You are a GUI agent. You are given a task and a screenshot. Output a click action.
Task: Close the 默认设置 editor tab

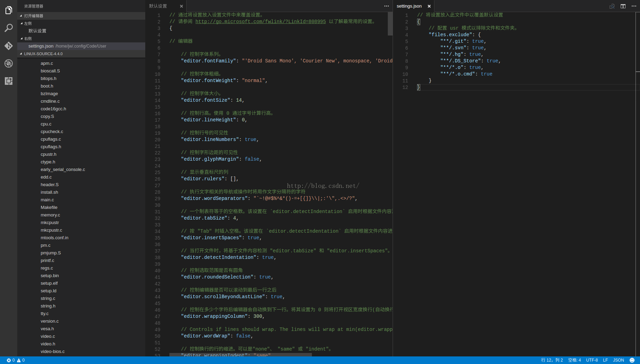click(181, 6)
